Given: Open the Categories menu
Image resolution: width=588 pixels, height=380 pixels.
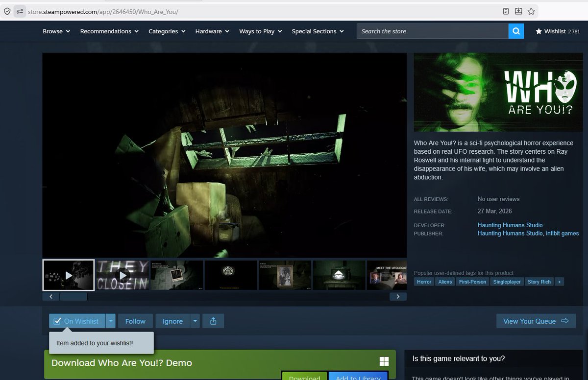Looking at the screenshot, I should click(167, 31).
